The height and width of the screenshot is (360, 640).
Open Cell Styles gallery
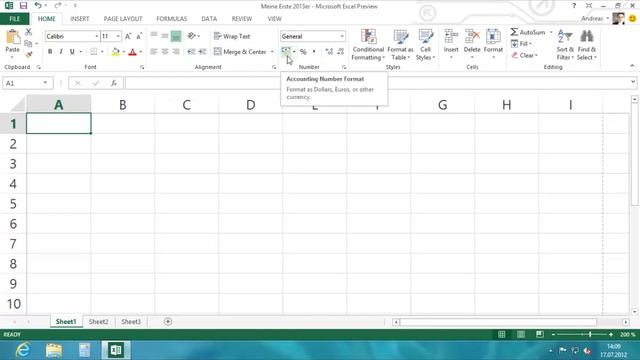click(x=425, y=45)
